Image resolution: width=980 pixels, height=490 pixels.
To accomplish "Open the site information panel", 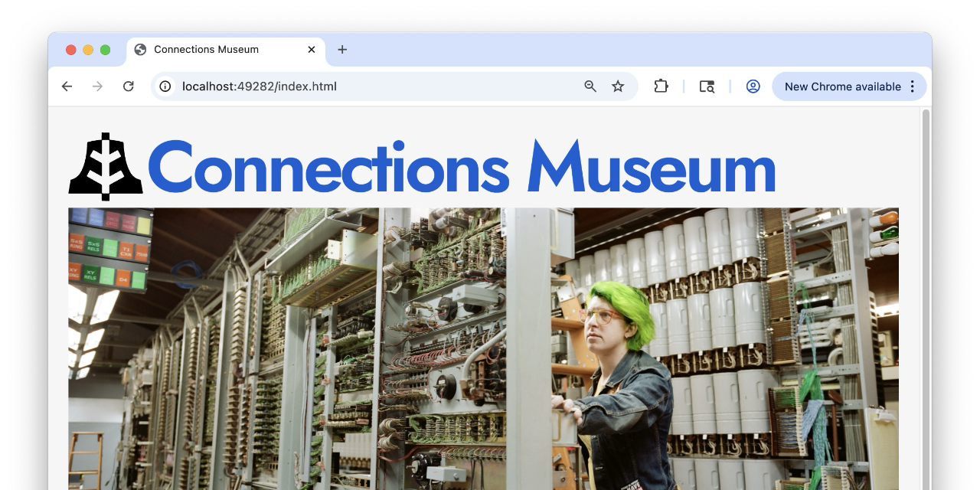I will tap(165, 86).
